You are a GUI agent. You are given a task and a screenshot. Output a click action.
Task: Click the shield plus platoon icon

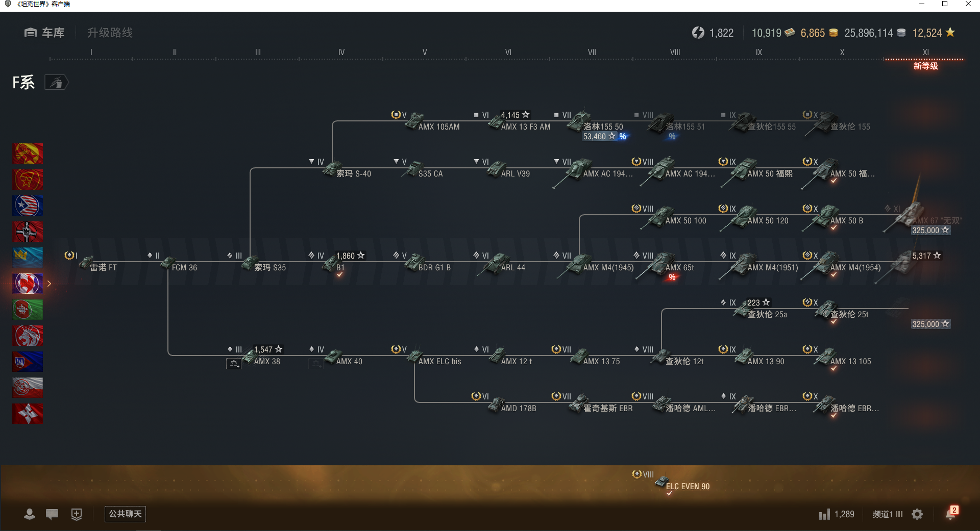pyautogui.click(x=77, y=514)
